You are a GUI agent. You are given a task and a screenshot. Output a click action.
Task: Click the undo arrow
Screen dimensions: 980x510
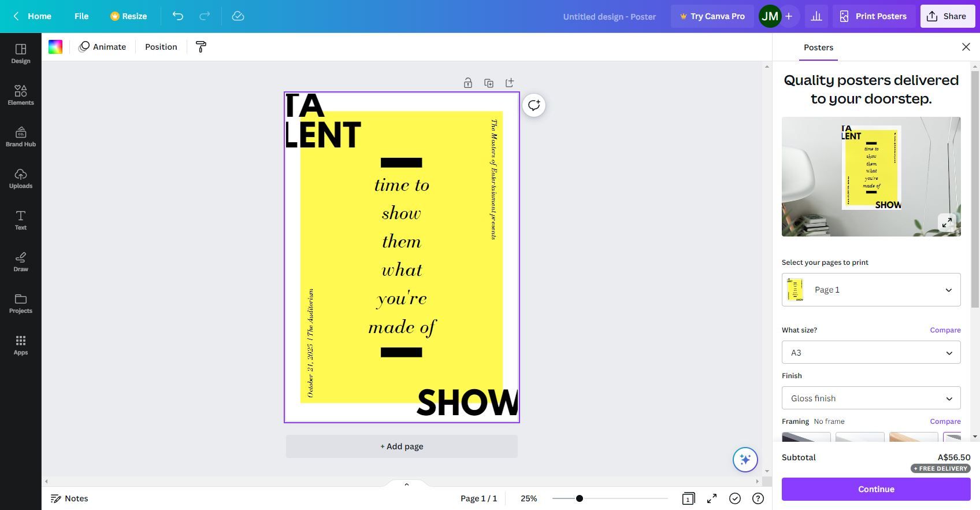[178, 16]
